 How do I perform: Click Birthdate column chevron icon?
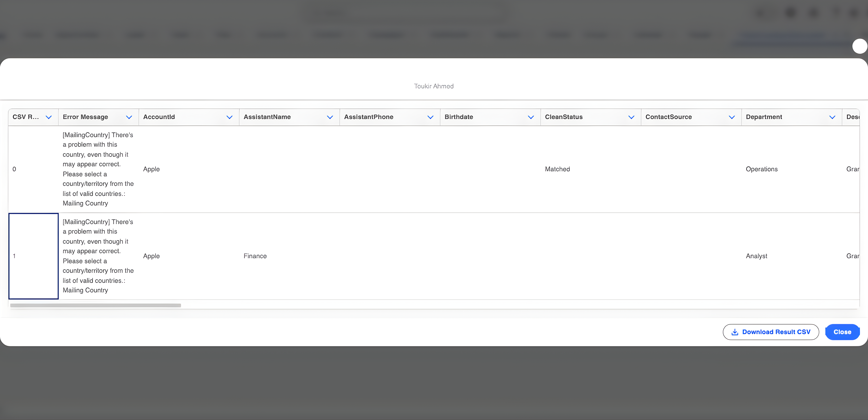[531, 117]
